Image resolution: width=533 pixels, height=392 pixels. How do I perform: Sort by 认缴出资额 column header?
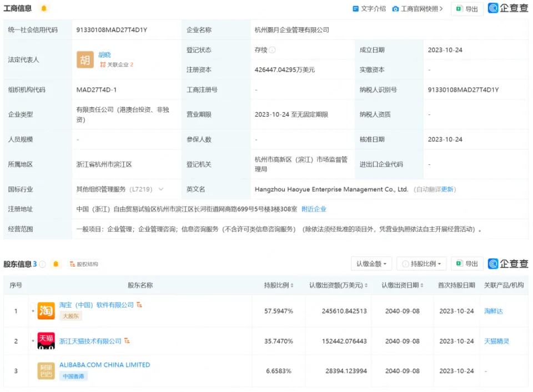pos(338,285)
